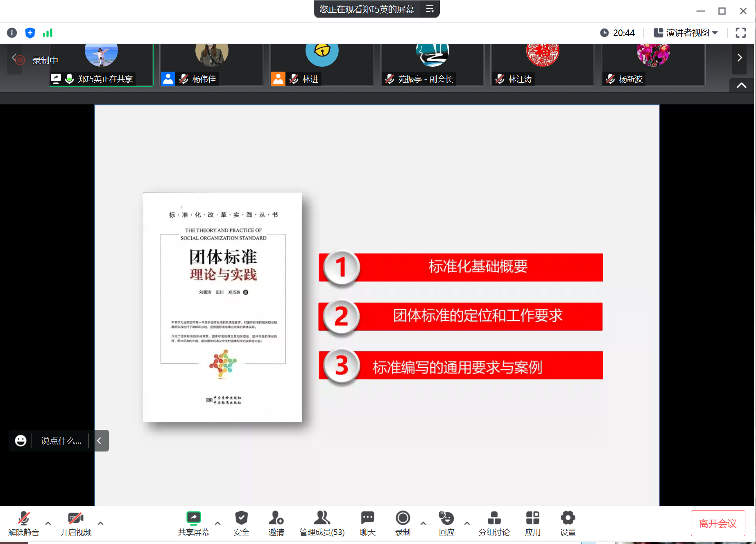Select 林进 participant thumbnail
Screen dimensions: 756x544
pyautogui.click(x=322, y=65)
